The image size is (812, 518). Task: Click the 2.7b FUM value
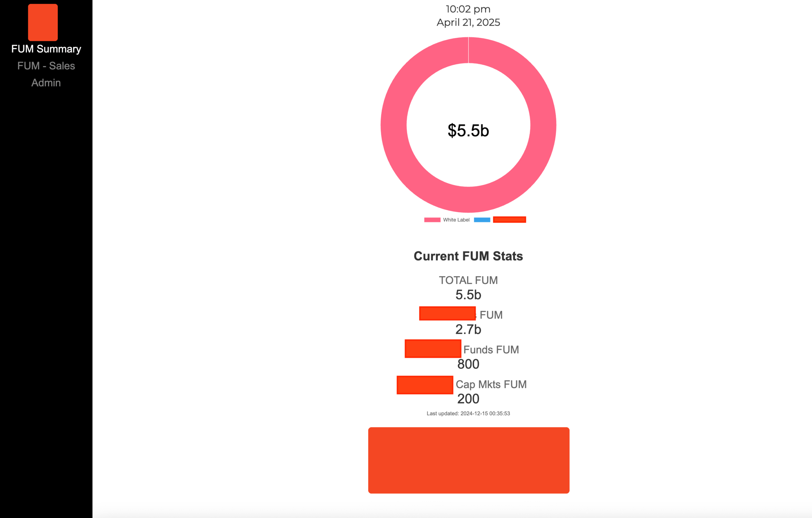[x=468, y=329]
